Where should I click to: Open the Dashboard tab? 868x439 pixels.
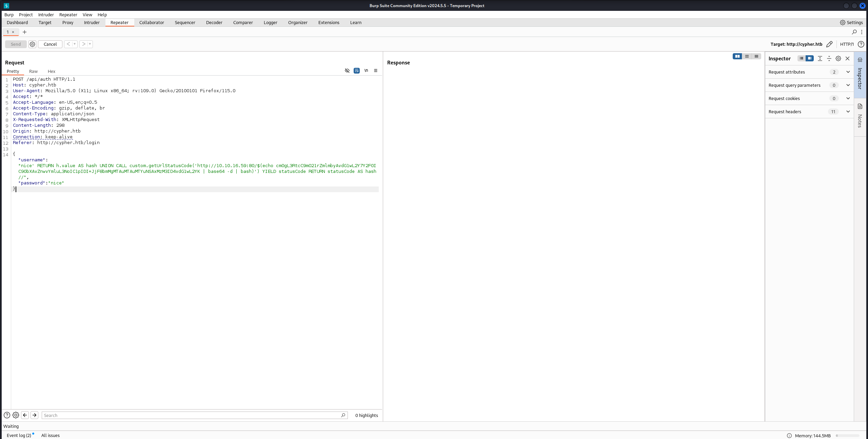pyautogui.click(x=17, y=22)
